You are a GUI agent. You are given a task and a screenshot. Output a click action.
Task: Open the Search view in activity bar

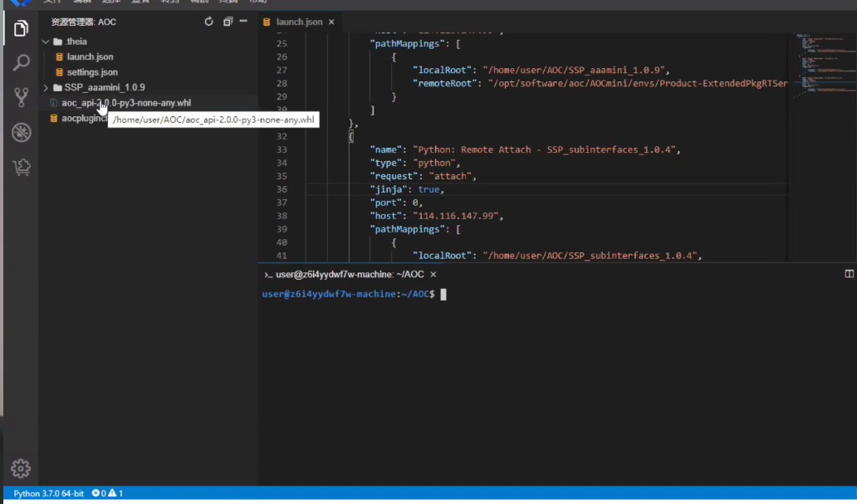coord(22,63)
